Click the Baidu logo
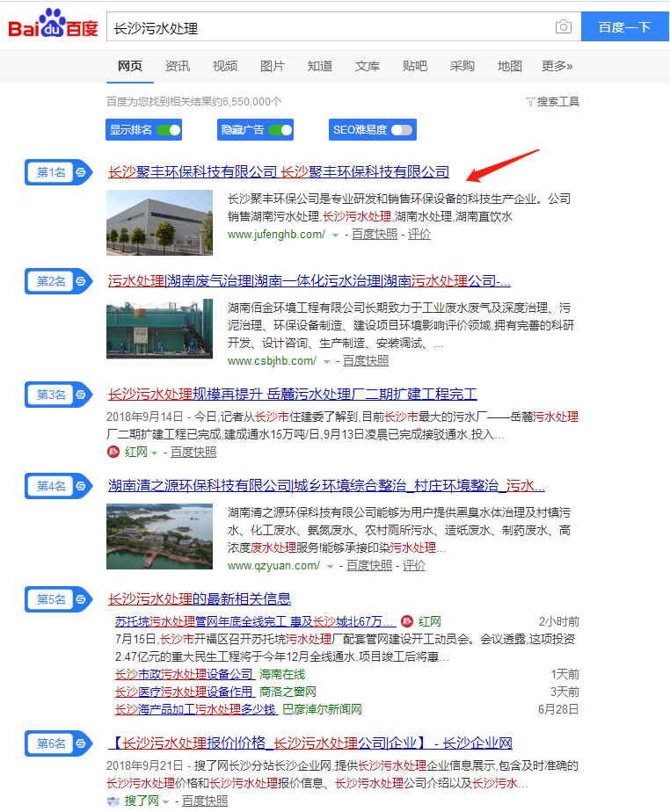This screenshot has height=812, width=670. (x=53, y=24)
